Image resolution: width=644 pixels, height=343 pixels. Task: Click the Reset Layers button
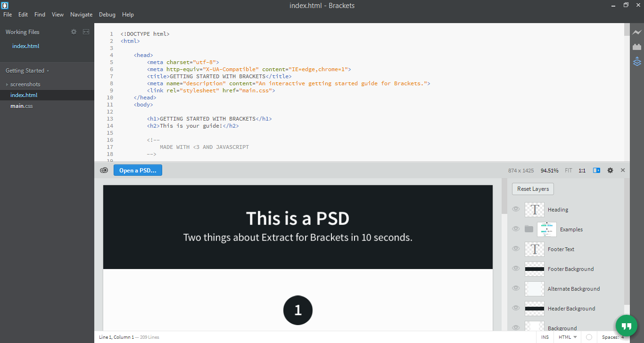pos(533,189)
